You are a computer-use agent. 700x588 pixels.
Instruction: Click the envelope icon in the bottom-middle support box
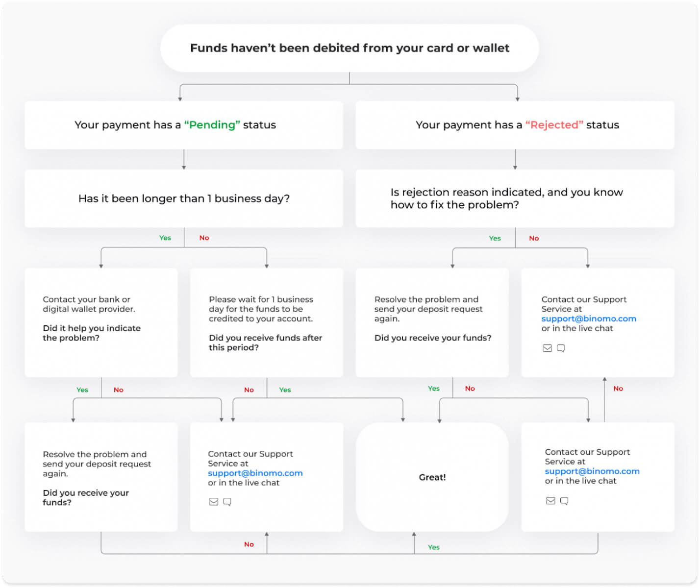coord(214,502)
